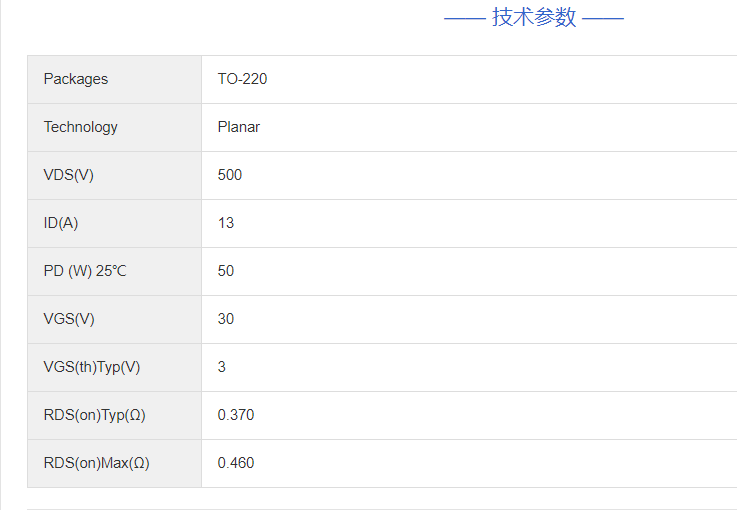This screenshot has height=510, width=737.
Task: Select the 13 ID(A) value
Action: [226, 223]
